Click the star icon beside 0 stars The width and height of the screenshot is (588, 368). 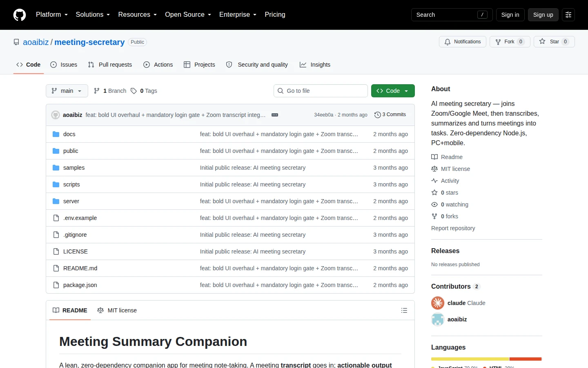click(x=434, y=193)
